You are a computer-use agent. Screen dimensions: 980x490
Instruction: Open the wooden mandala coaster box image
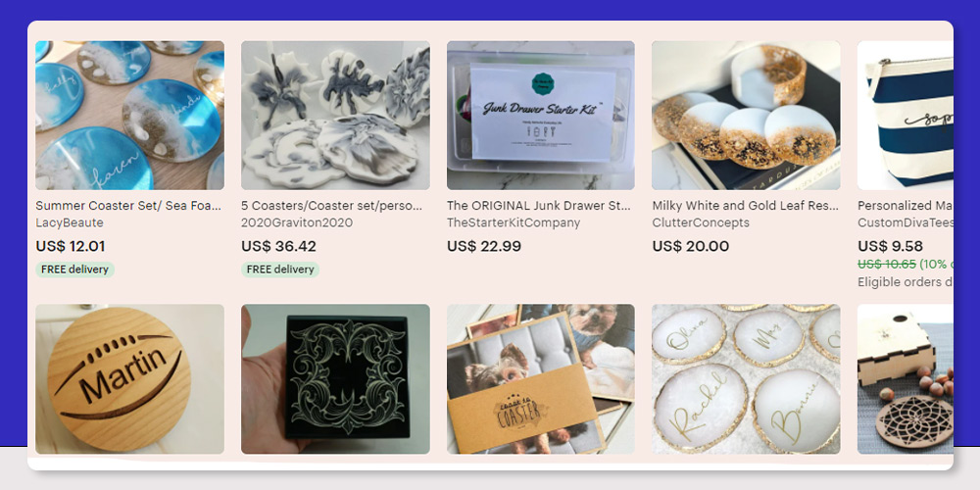[x=905, y=378]
